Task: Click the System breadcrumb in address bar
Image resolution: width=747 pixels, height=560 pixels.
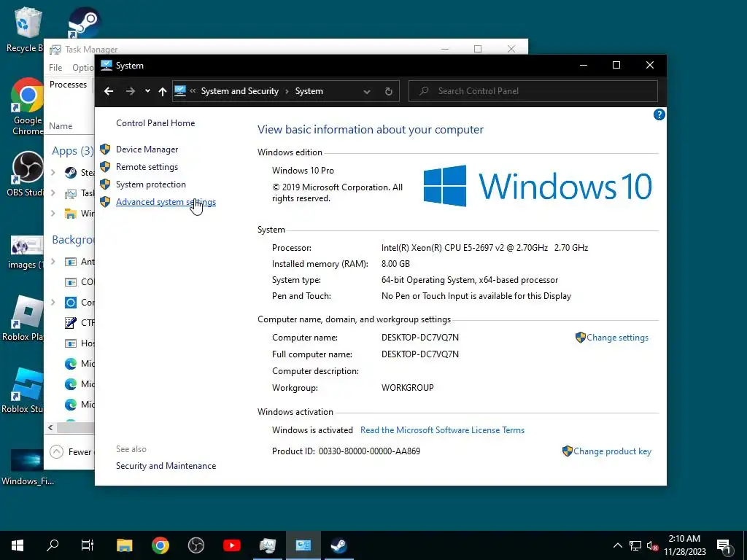Action: (x=309, y=91)
